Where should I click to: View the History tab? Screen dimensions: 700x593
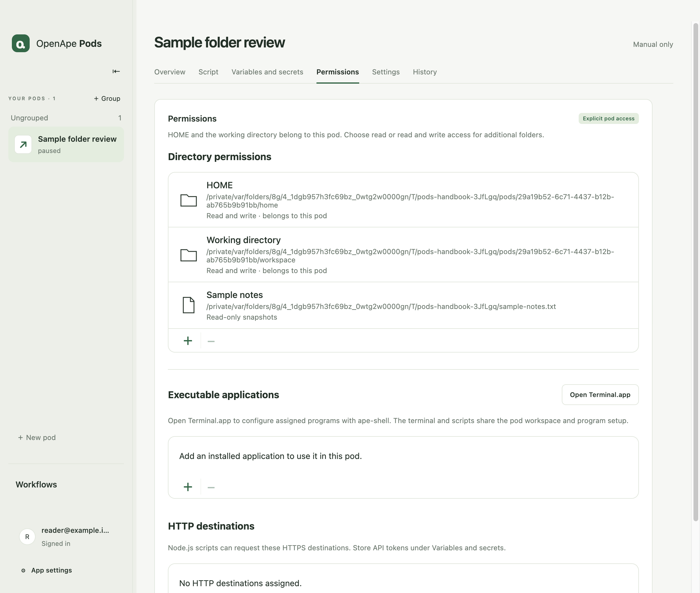tap(425, 72)
